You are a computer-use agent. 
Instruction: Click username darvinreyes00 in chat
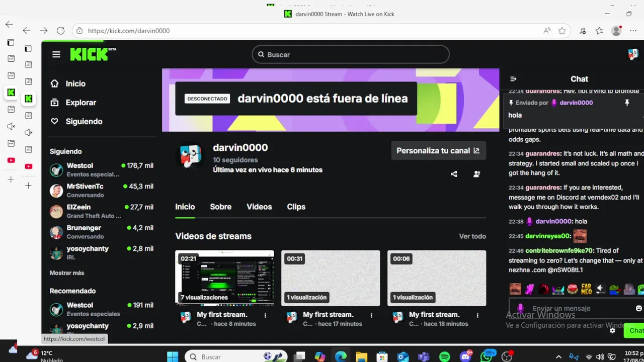click(x=548, y=236)
